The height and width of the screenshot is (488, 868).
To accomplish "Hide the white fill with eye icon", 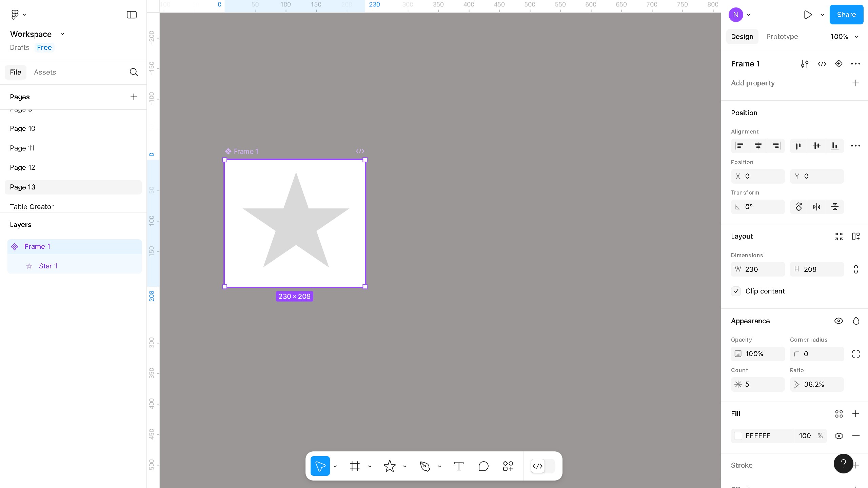I will coord(839,436).
